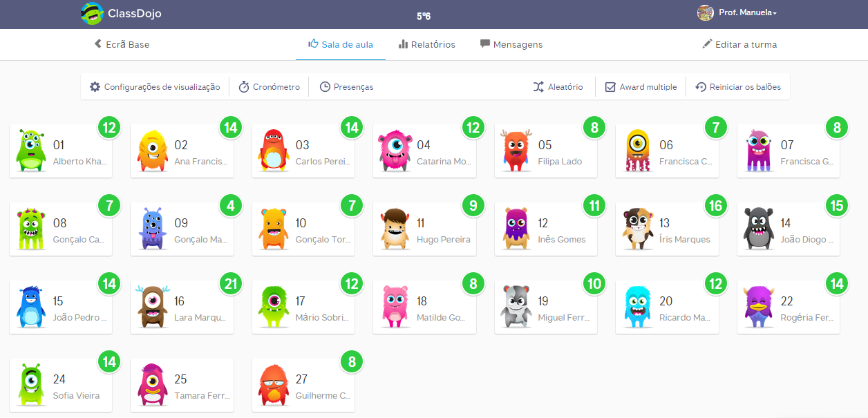Click student 14's 15 points balloon
The image size is (868, 418).
(x=838, y=205)
